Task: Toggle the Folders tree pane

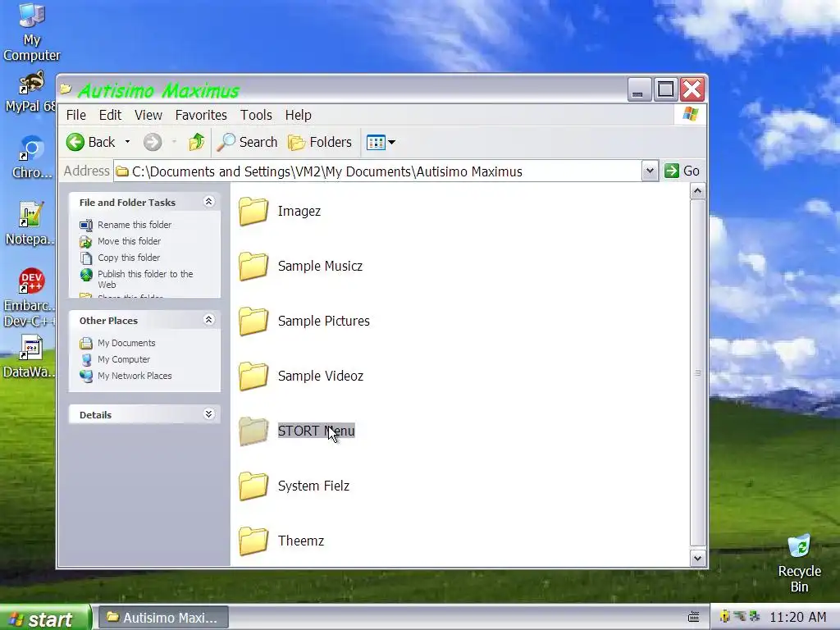Action: click(320, 142)
